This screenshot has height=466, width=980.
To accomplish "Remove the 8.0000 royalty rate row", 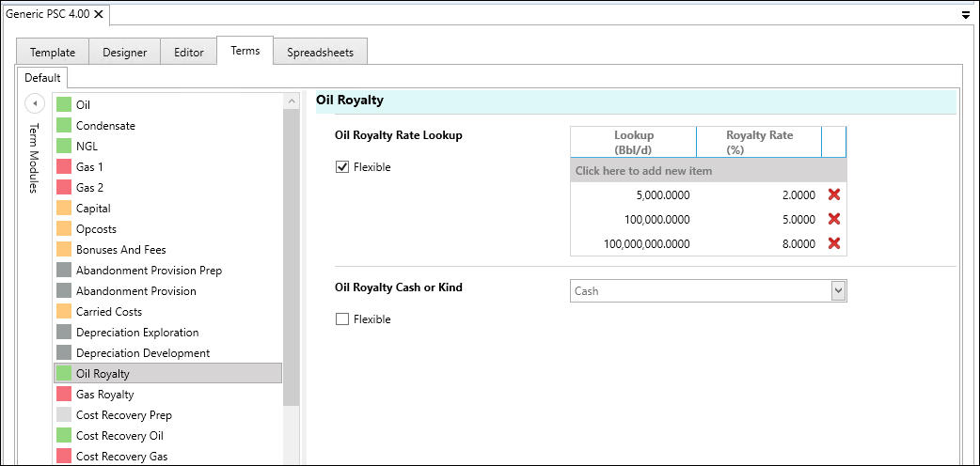I will [833, 243].
